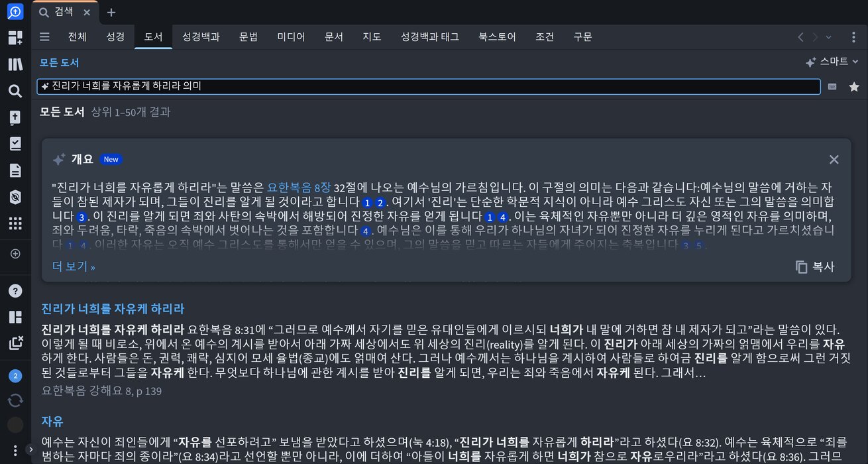Click the Help question mark icon
This screenshot has height=464, width=868.
click(x=15, y=291)
